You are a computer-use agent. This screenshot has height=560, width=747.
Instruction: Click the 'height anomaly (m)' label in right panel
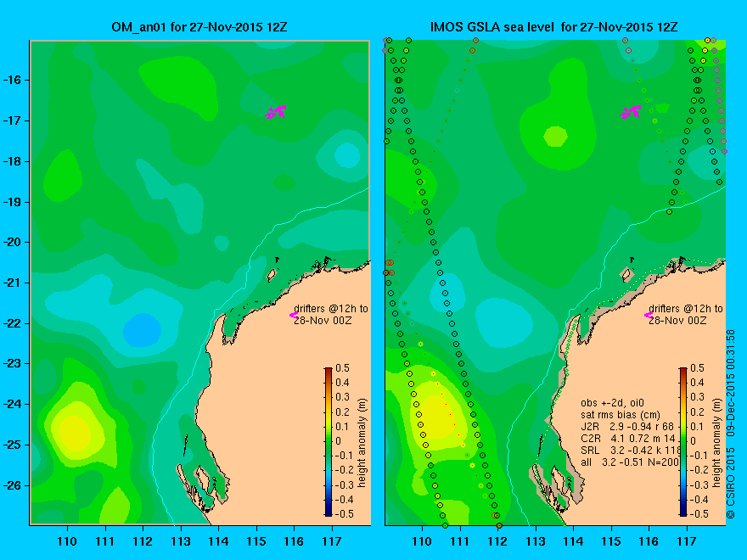point(716,443)
